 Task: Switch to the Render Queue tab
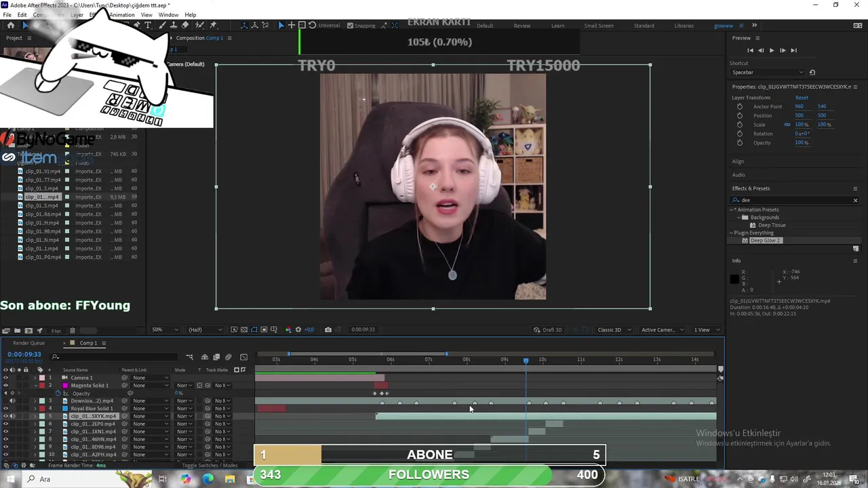tap(28, 343)
